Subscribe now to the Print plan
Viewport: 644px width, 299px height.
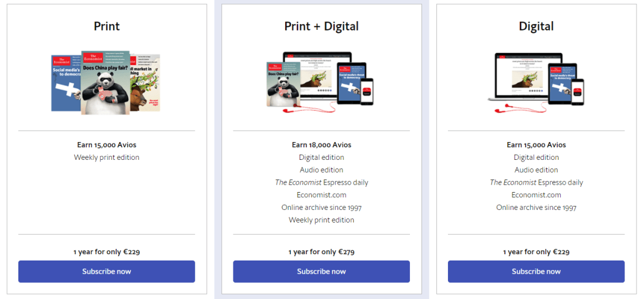pyautogui.click(x=106, y=271)
